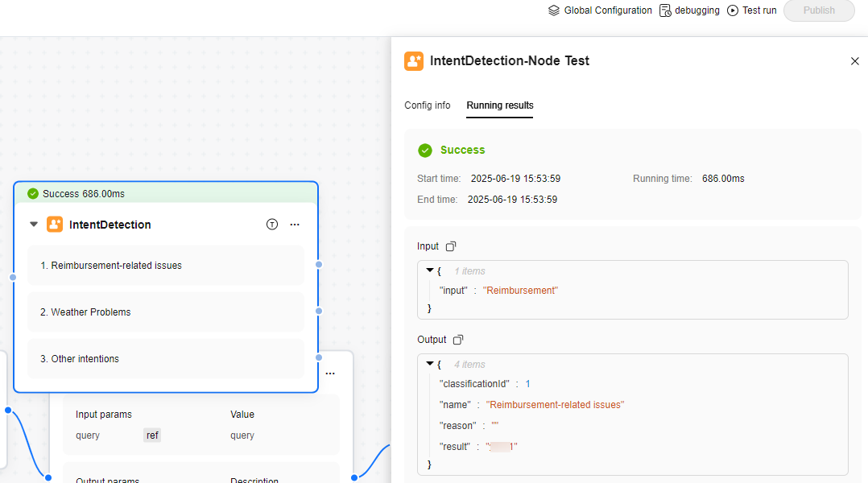Collapse the Output JSON object
Viewport: 868px width, 483px height.
pyautogui.click(x=430, y=365)
